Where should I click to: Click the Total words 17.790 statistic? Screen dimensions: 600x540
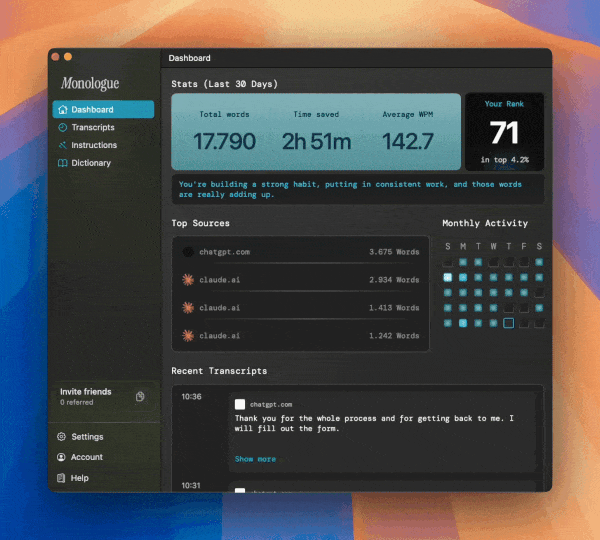[224, 132]
